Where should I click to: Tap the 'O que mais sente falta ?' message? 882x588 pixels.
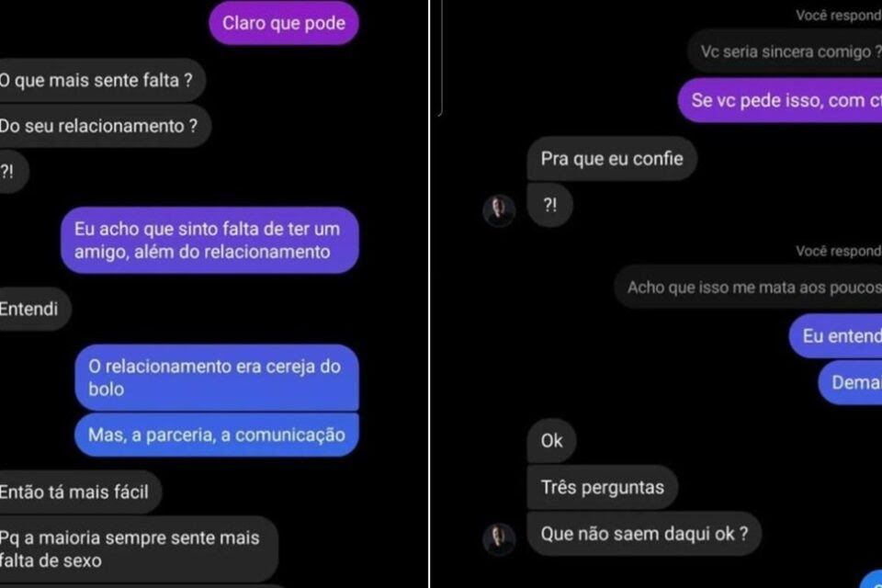pos(102,81)
